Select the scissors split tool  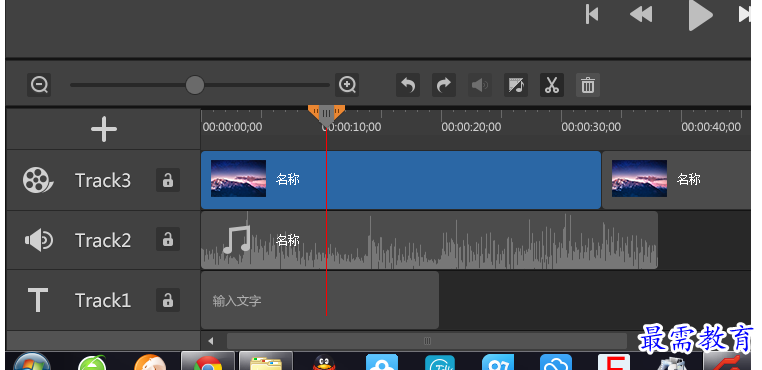click(552, 85)
